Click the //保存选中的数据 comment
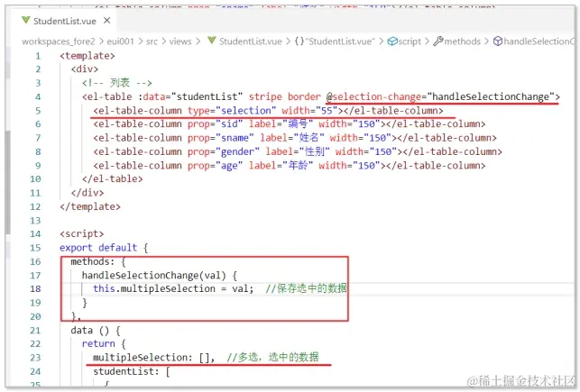Image resolution: width=580 pixels, height=392 pixels. tap(307, 288)
